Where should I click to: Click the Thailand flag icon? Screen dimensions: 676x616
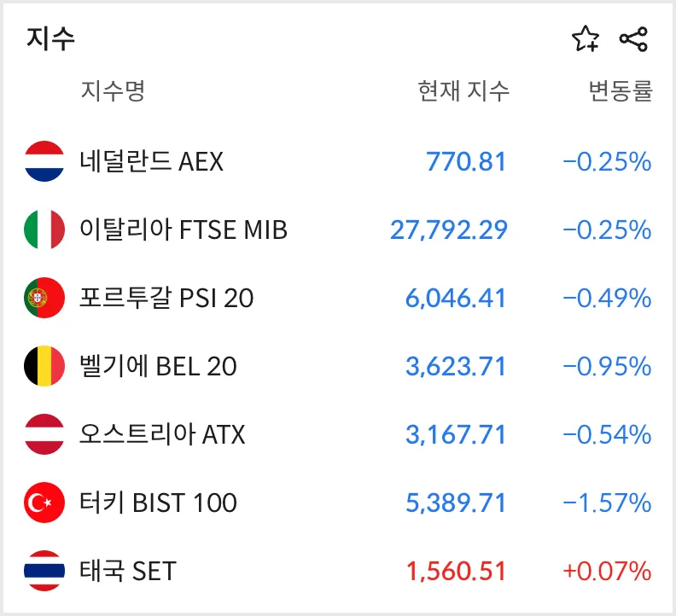44,571
